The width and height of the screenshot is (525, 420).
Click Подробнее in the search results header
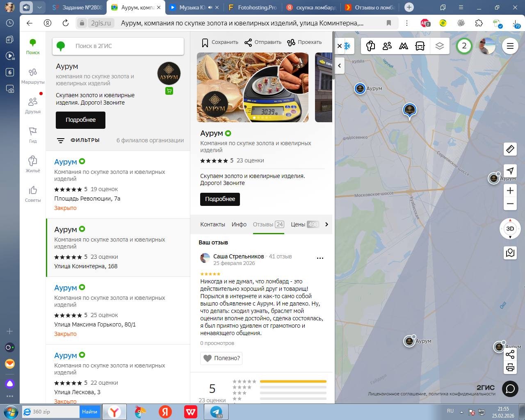(x=80, y=120)
